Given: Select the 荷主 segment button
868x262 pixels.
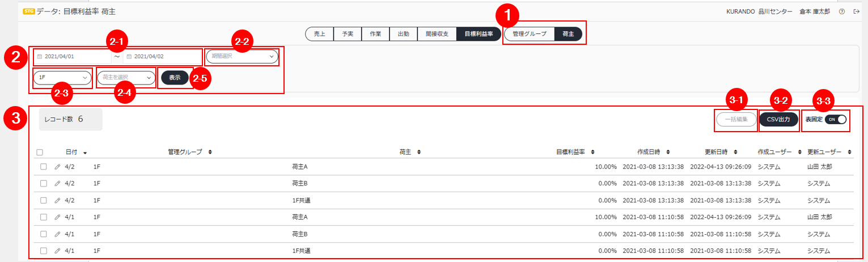Looking at the screenshot, I should pos(568,34).
